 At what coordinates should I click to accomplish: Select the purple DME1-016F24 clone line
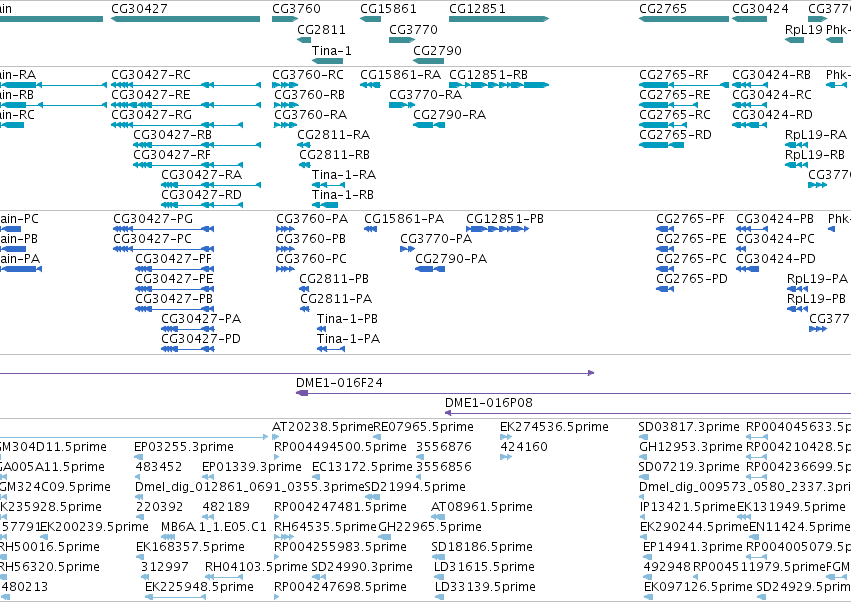573,393
